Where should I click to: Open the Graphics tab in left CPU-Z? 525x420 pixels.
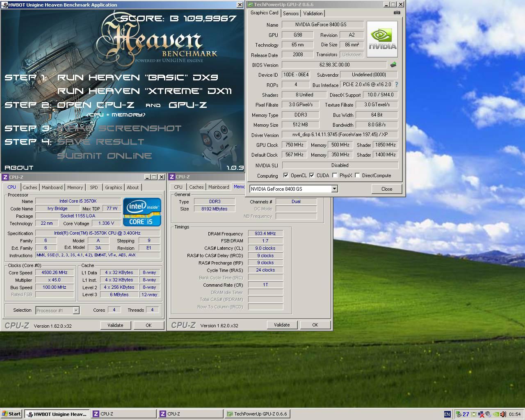113,187
